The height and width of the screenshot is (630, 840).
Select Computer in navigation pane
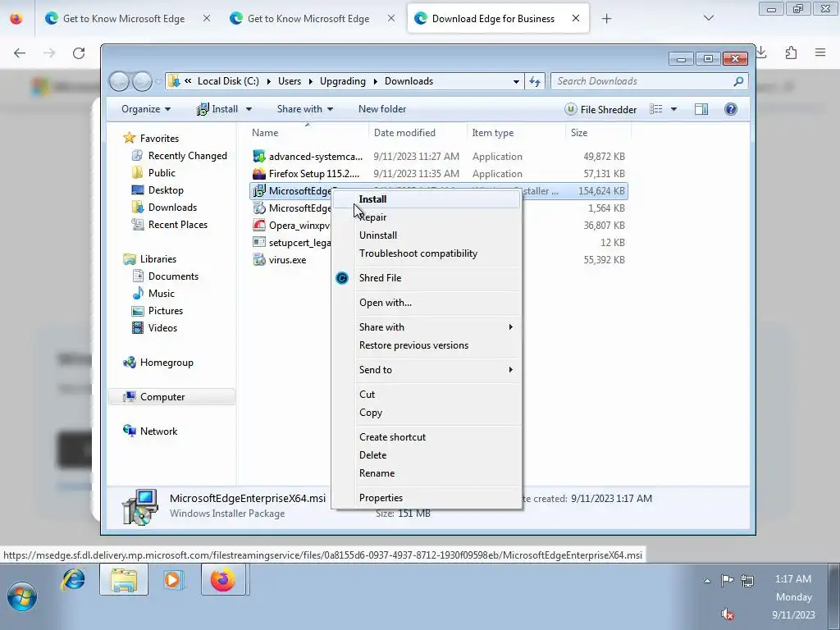tap(162, 397)
